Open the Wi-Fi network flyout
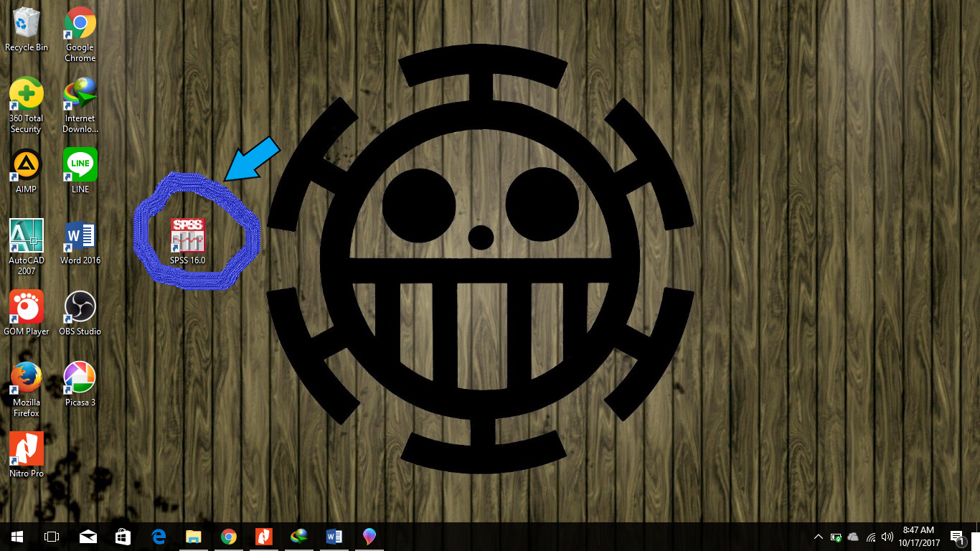The width and height of the screenshot is (980, 551). tap(871, 537)
